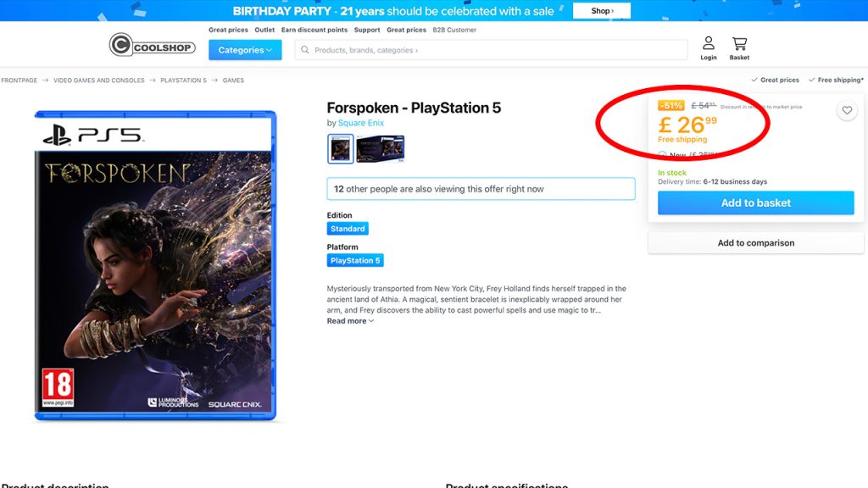Select the PlayStation 5 platform option

pos(355,261)
